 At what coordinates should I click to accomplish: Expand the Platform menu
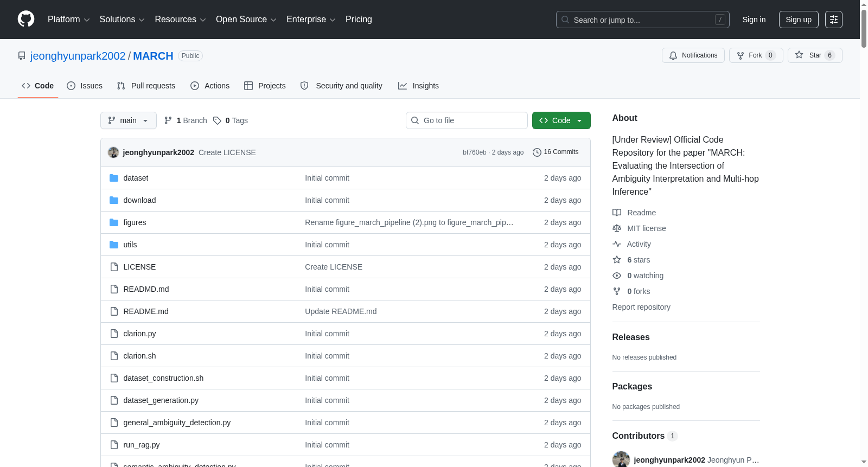click(68, 20)
